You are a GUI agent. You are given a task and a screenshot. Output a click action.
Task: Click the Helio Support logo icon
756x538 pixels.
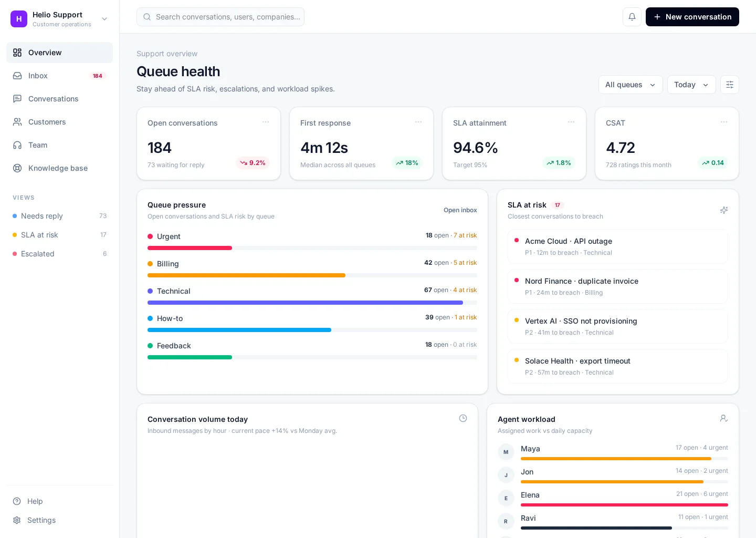click(19, 19)
